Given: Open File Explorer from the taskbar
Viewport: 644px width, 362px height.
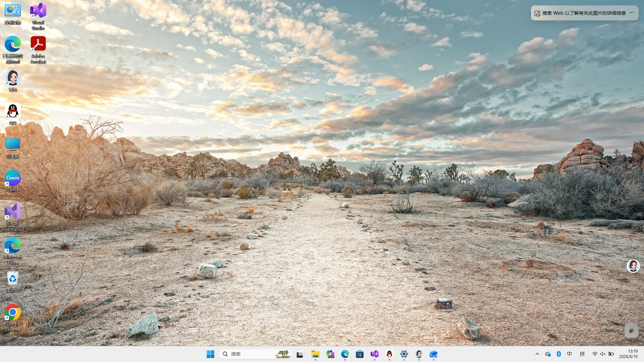Looking at the screenshot, I should [315, 354].
